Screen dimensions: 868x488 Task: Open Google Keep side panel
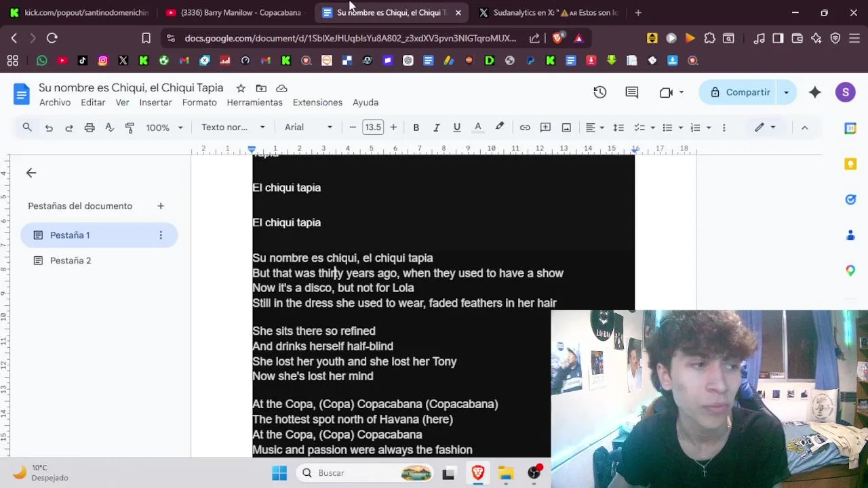850,163
